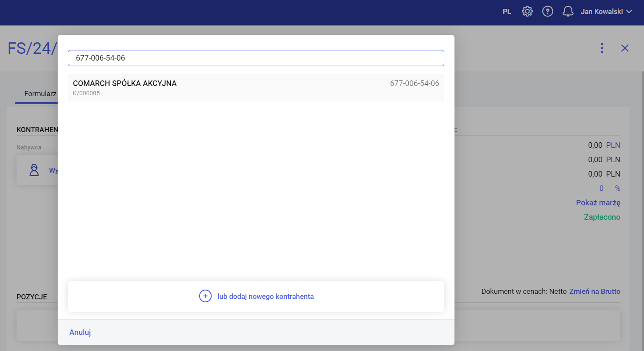Click the plus circle icon for new contractor
The height and width of the screenshot is (351, 644).
(x=205, y=296)
